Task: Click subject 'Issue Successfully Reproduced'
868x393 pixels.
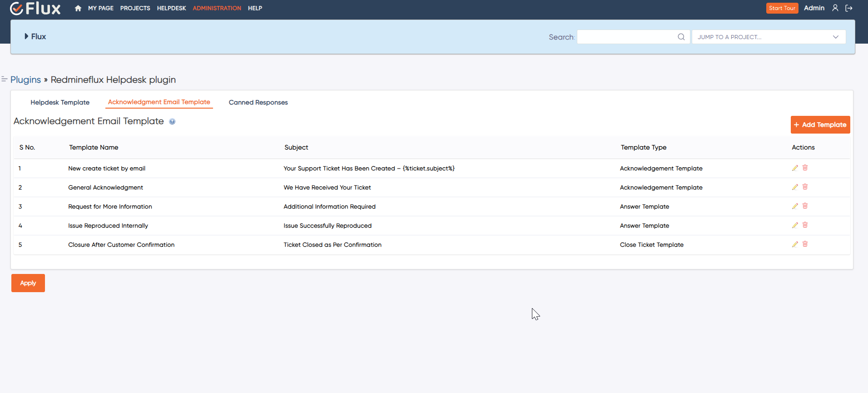Action: pos(327,226)
